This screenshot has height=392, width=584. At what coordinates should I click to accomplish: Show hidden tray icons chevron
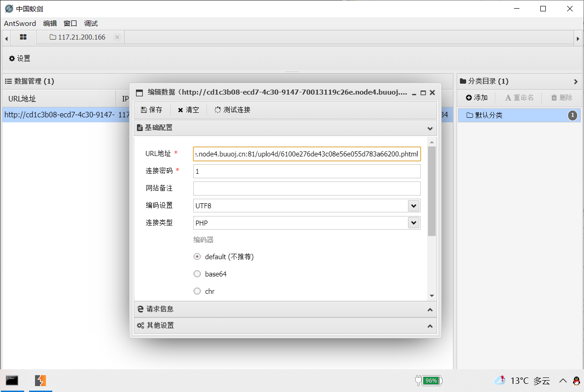563,381
